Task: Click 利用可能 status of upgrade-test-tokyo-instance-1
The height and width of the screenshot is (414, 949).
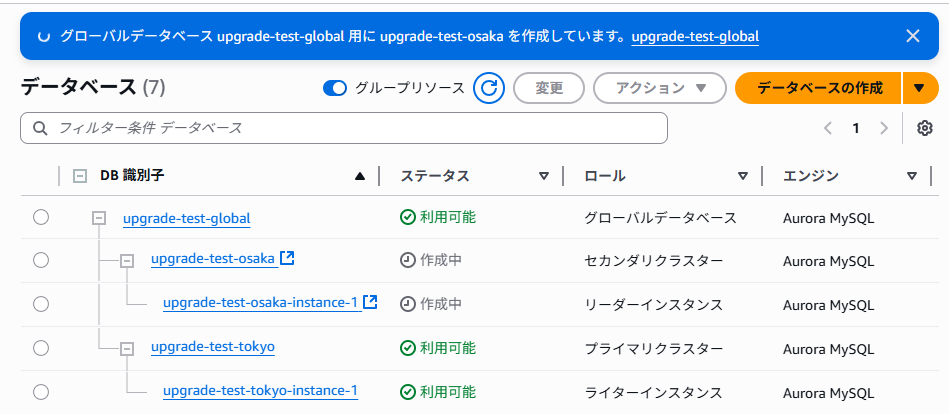Action: [x=438, y=392]
